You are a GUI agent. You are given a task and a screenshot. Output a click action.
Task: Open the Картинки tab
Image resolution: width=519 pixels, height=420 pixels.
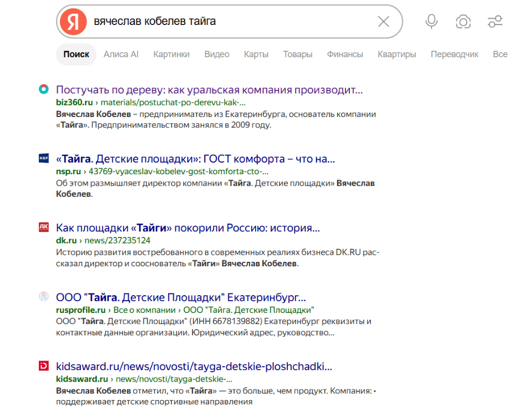pyautogui.click(x=171, y=54)
